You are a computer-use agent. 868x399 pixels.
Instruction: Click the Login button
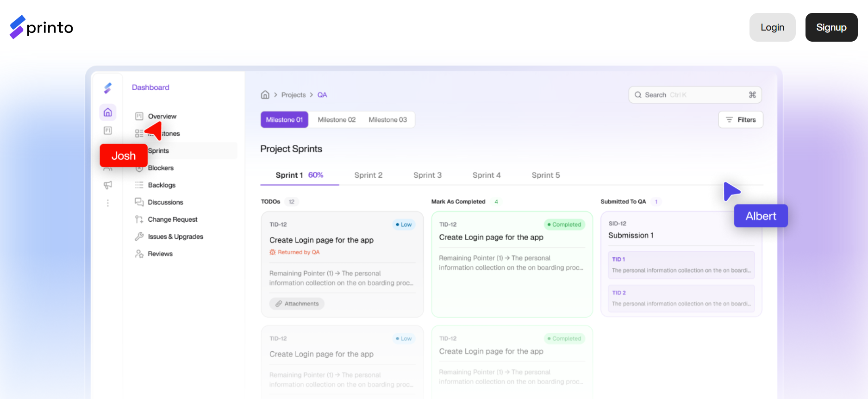(772, 27)
